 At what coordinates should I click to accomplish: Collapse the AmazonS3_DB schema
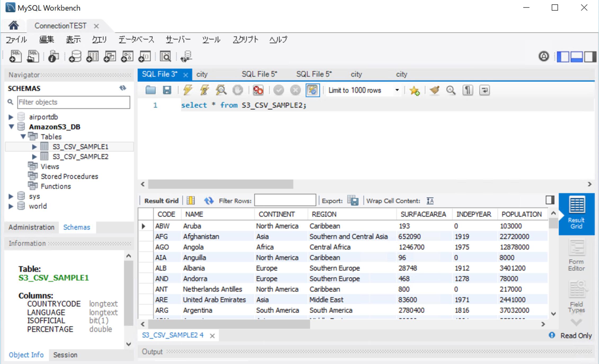pyautogui.click(x=11, y=127)
